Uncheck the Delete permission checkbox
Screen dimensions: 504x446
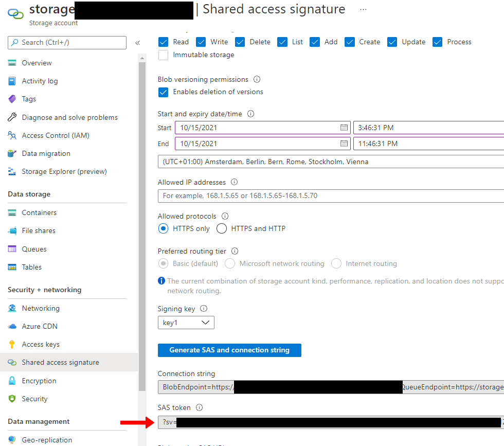[x=240, y=42]
